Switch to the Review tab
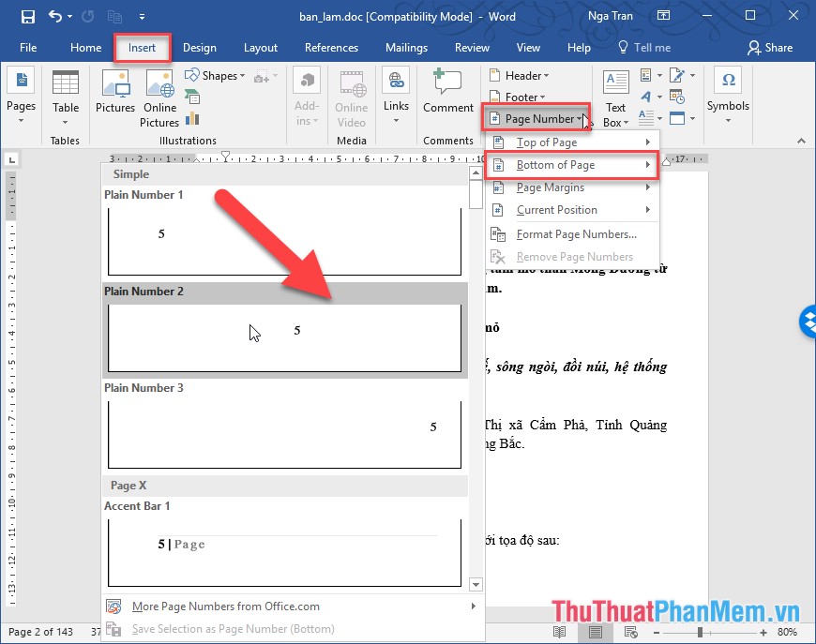The width and height of the screenshot is (816, 644). 472,48
